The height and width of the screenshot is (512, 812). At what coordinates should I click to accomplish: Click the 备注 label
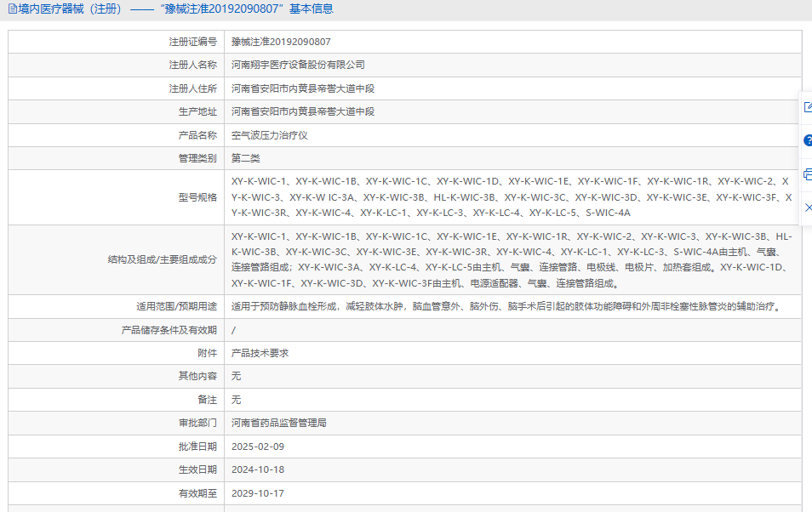pos(208,400)
